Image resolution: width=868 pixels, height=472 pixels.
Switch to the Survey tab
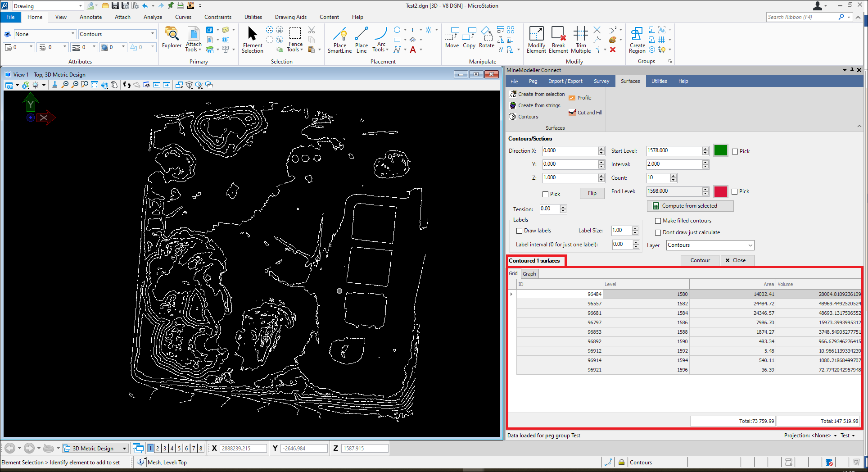pos(601,81)
